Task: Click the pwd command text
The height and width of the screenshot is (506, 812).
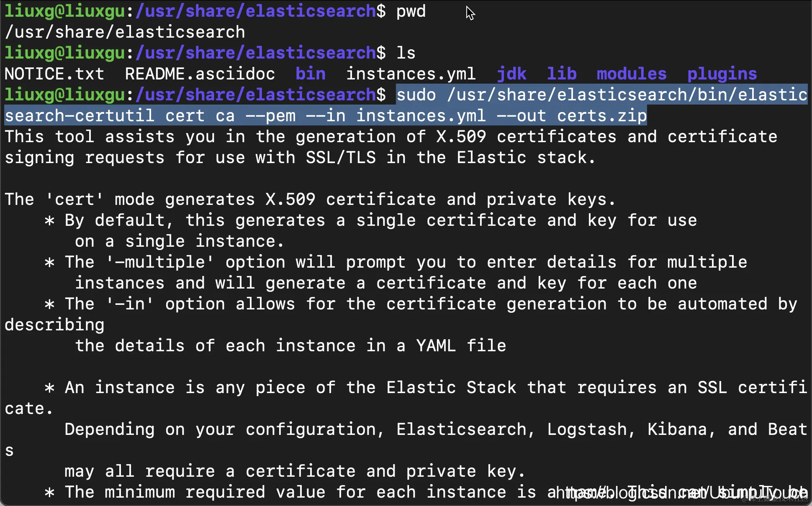Action: pyautogui.click(x=411, y=11)
